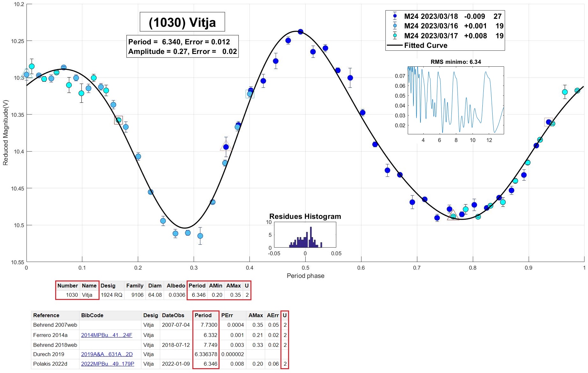The width and height of the screenshot is (588, 373).
Task: Select the Period = 6.340 annotation text
Action: point(179,42)
